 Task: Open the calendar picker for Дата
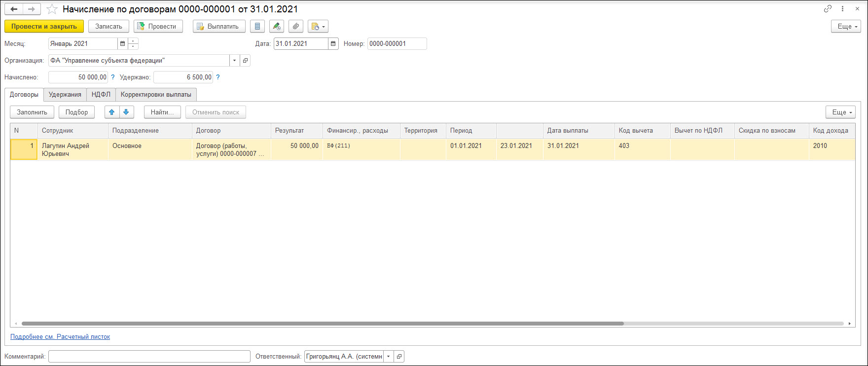point(333,44)
